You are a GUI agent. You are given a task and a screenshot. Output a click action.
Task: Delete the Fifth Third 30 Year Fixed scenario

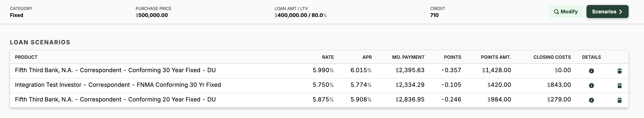tap(619, 71)
